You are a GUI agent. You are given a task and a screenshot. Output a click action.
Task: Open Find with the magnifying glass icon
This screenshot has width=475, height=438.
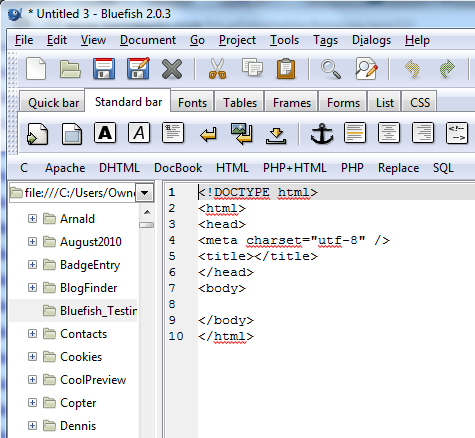tap(331, 69)
